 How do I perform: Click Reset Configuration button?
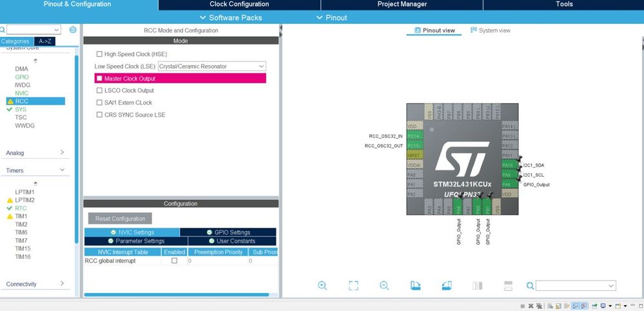click(120, 219)
